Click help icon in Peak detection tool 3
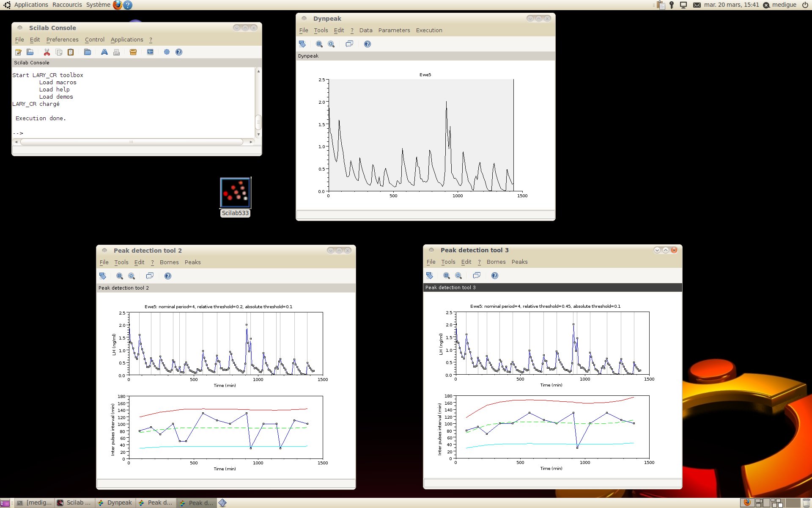 point(495,276)
